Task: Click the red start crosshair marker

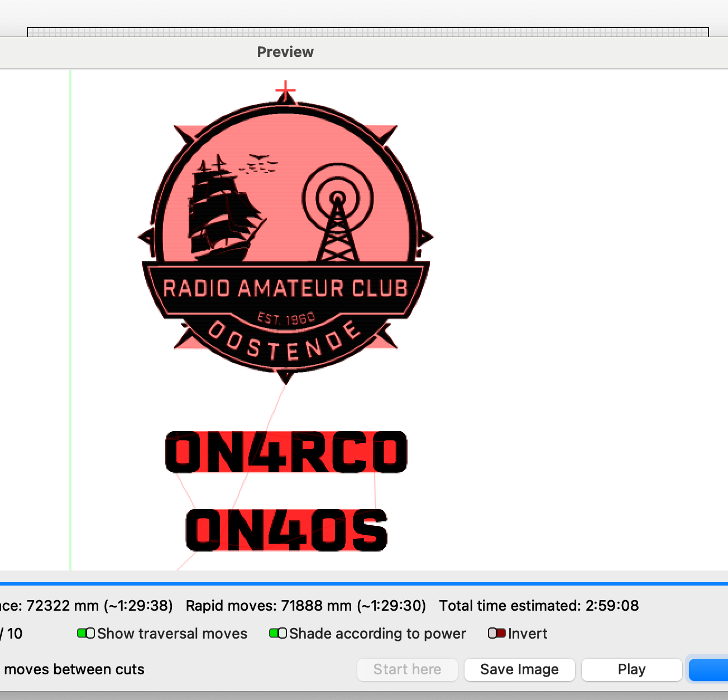Action: 285,90
